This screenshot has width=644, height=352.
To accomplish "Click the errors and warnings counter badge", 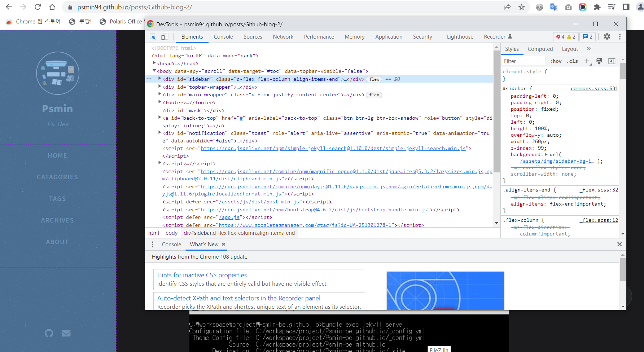I will [x=566, y=36].
